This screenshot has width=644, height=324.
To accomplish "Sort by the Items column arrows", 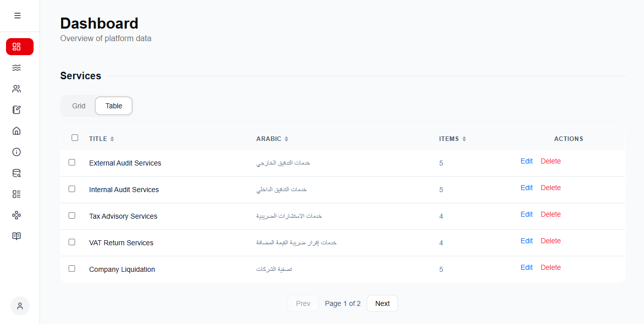I will [x=464, y=139].
